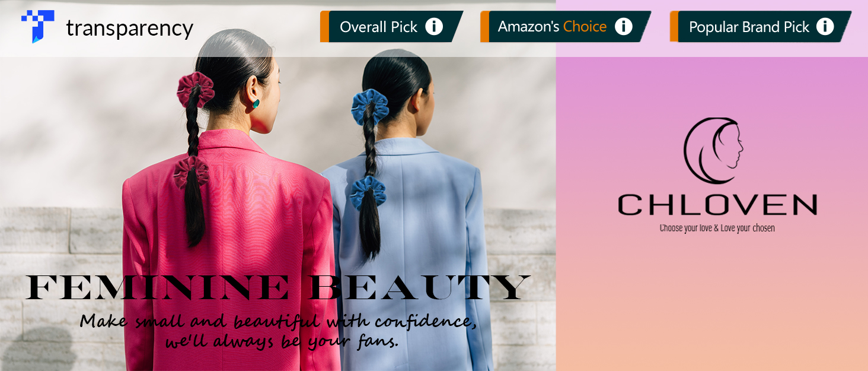
Task: Click the teal earring on left woman
Action: [x=256, y=103]
